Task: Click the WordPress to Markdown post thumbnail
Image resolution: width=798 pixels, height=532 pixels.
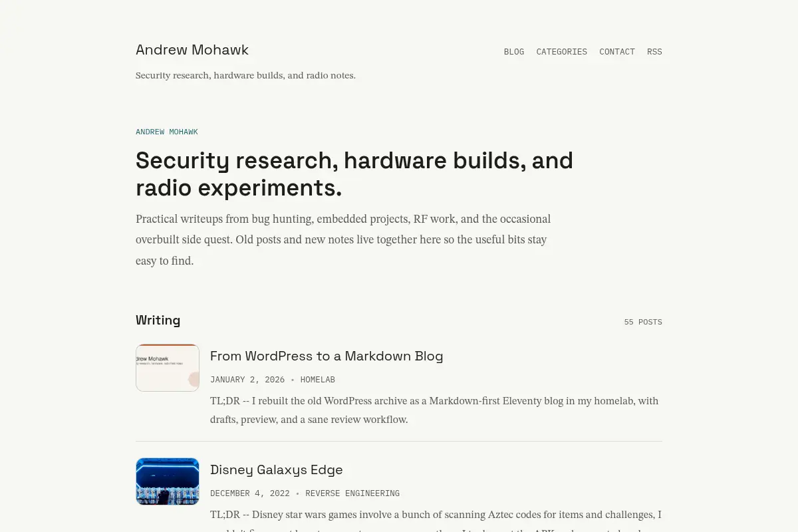Action: point(168,368)
